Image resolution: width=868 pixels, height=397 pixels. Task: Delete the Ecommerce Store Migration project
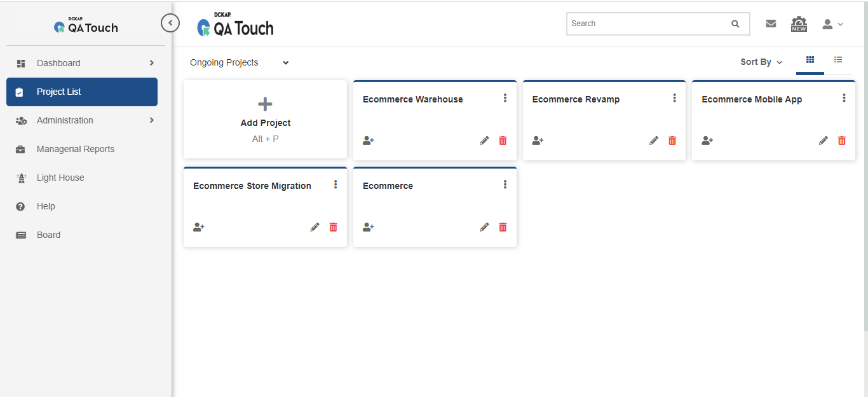point(333,227)
